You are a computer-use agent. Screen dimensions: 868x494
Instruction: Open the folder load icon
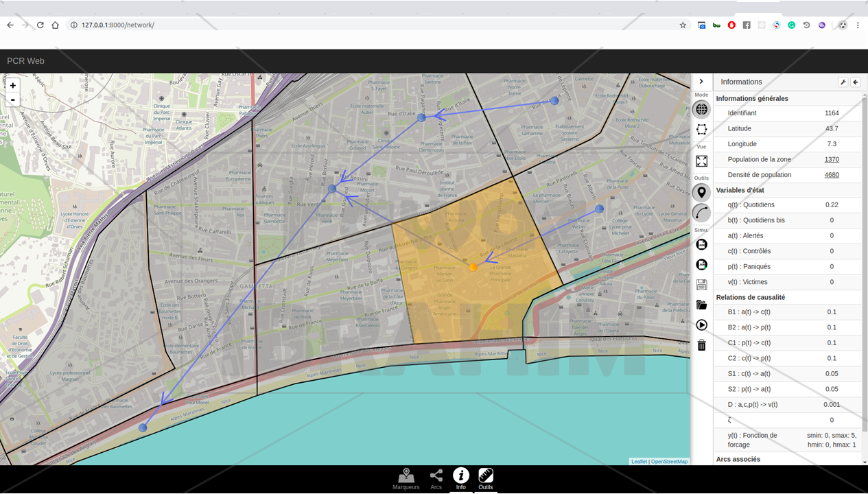point(701,305)
